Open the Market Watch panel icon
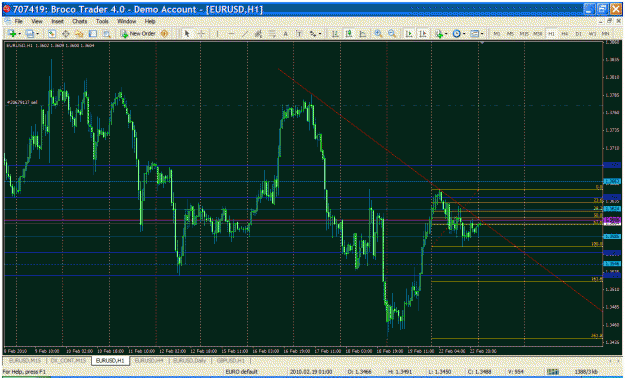The height and width of the screenshot is (378, 625). pos(51,34)
